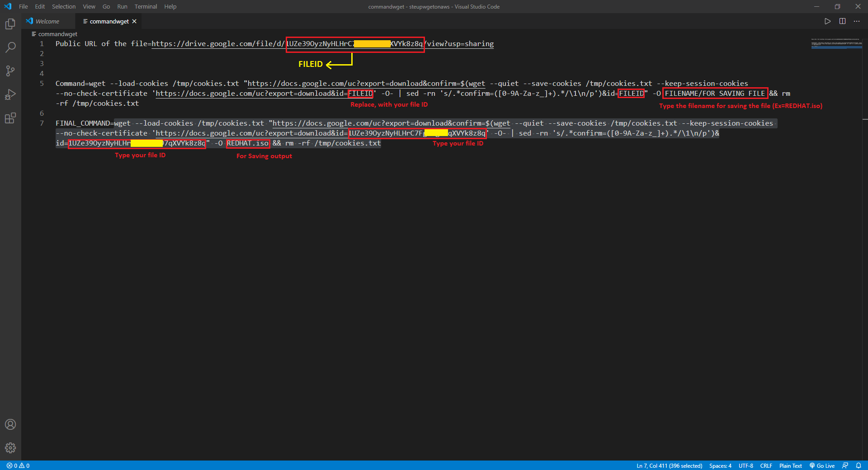
Task: Click the REDHAT.iso text on line 7
Action: (248, 143)
